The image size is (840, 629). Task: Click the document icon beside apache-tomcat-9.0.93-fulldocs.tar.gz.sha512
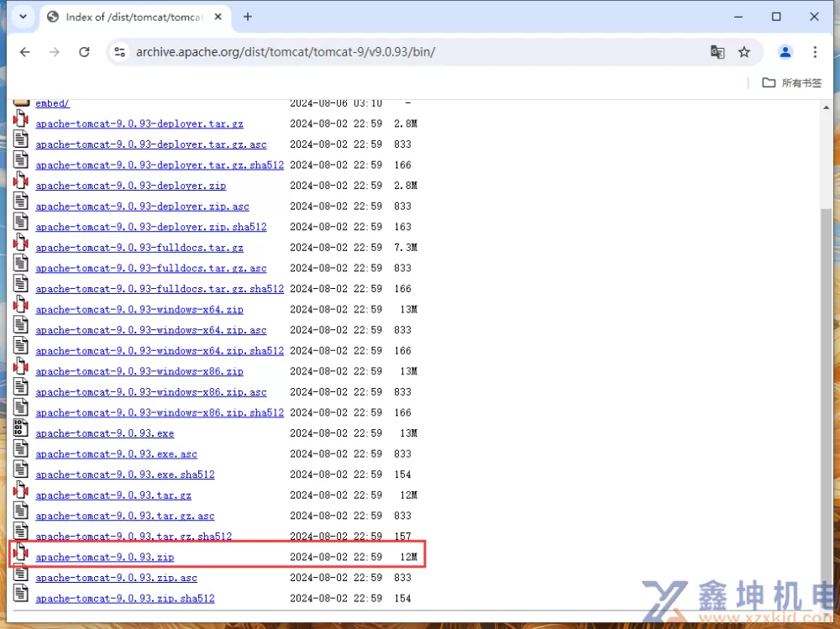click(20, 283)
